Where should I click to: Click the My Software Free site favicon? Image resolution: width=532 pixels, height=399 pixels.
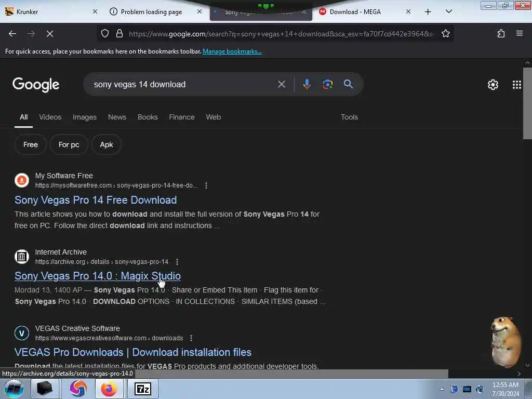22,180
